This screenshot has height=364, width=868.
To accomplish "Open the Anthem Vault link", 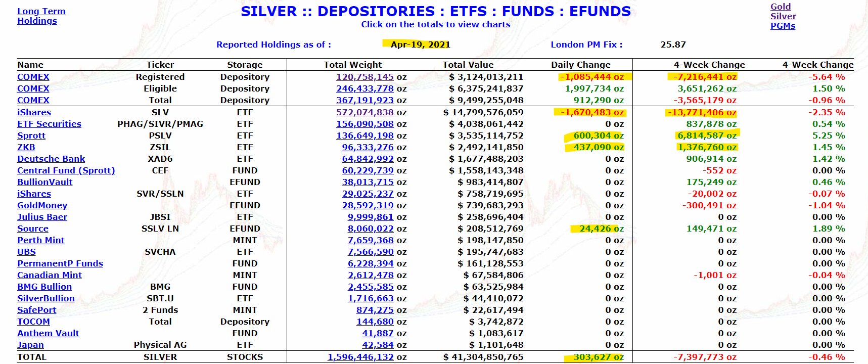I will [48, 333].
